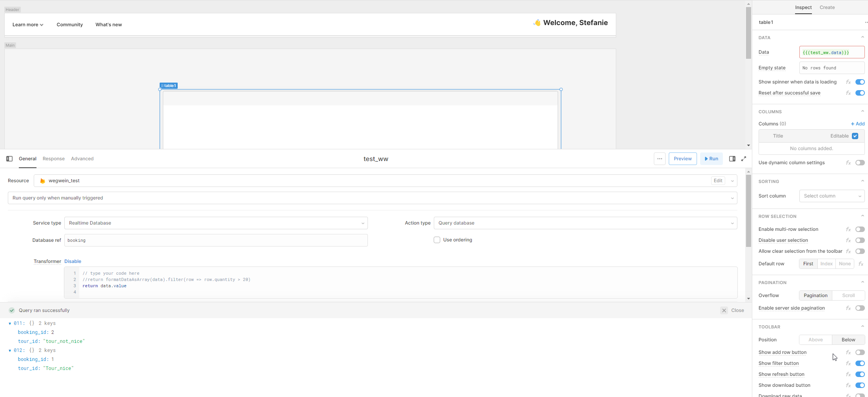Click the X icon beside Close
The image size is (868, 397).
tap(724, 310)
